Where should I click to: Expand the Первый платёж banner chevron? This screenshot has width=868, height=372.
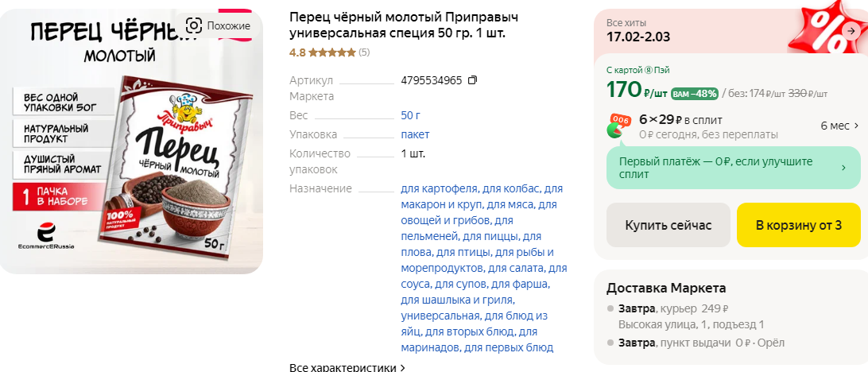click(843, 168)
